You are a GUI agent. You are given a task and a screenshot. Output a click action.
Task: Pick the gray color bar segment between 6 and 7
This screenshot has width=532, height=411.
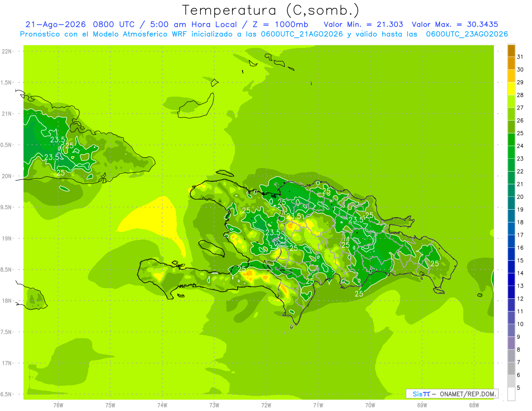pos(511,368)
